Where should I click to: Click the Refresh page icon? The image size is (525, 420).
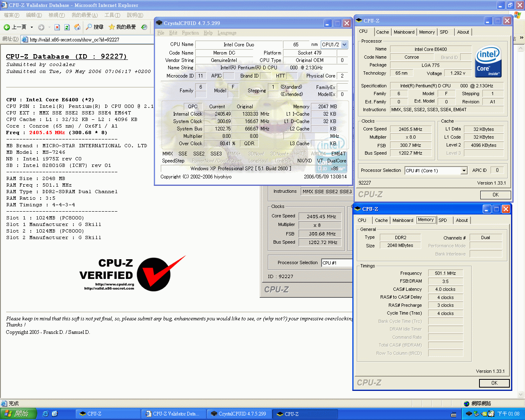click(67, 27)
